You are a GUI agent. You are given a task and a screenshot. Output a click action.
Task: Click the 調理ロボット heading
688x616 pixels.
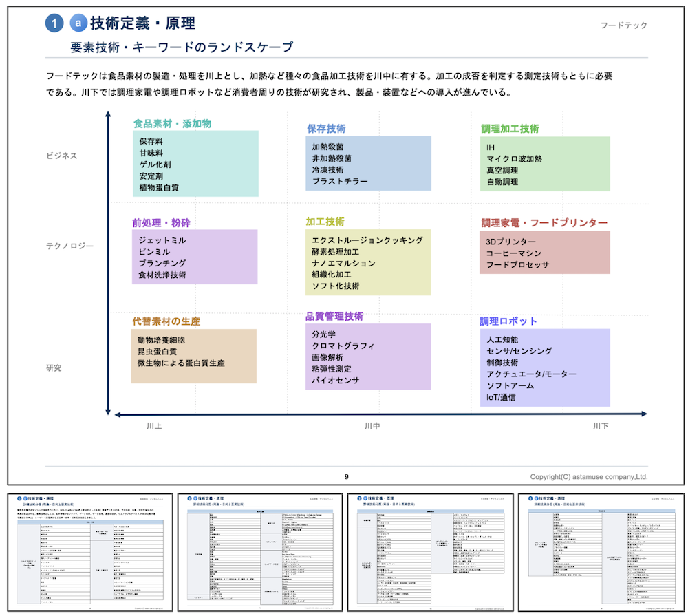tap(508, 321)
